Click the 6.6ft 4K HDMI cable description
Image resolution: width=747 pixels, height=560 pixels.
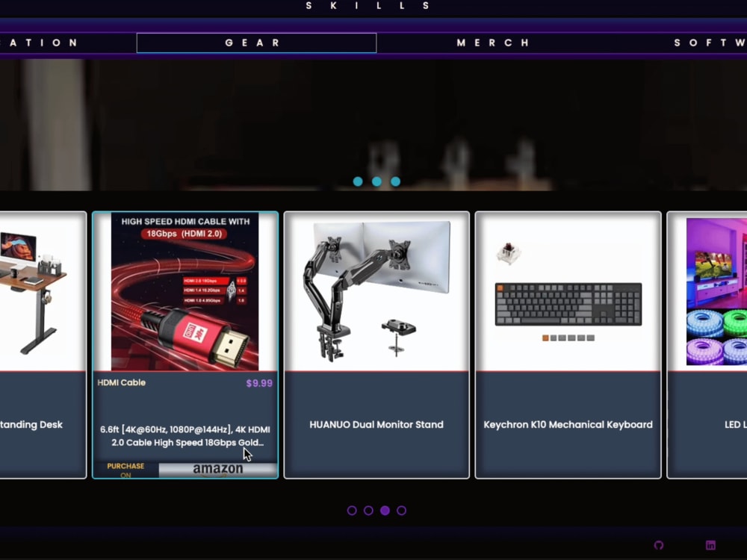click(x=185, y=436)
